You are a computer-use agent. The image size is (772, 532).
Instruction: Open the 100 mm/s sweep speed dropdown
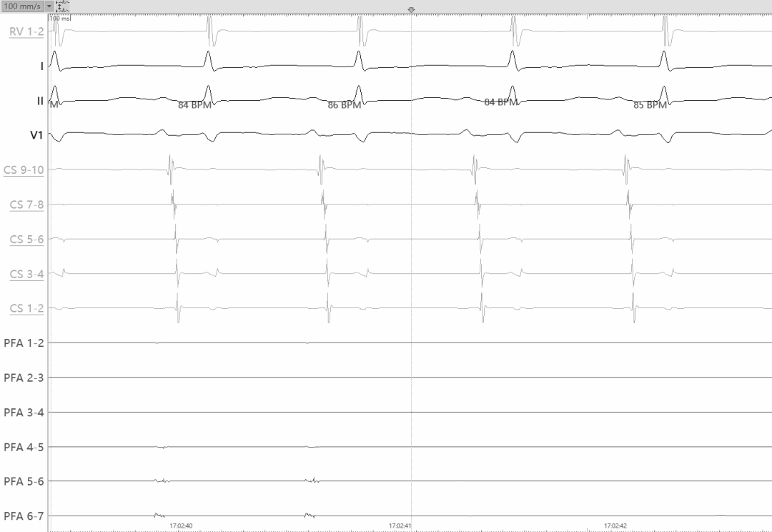49,6
